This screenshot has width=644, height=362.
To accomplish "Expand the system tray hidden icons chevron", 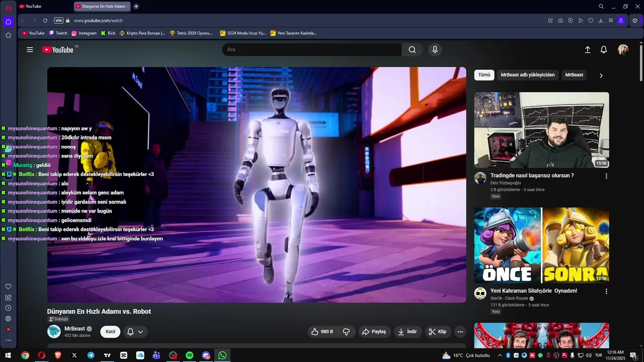I will 500,355.
